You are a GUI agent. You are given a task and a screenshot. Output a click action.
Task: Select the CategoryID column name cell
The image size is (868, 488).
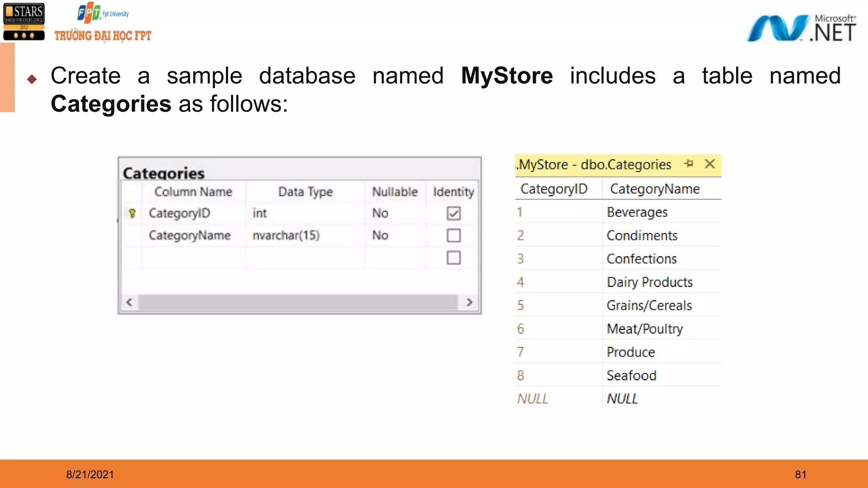193,213
